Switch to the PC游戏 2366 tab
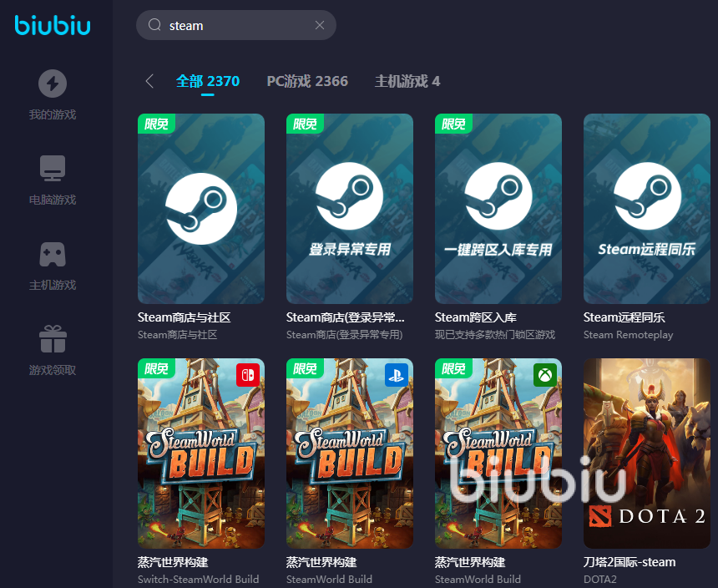This screenshot has height=588, width=718. coord(307,81)
